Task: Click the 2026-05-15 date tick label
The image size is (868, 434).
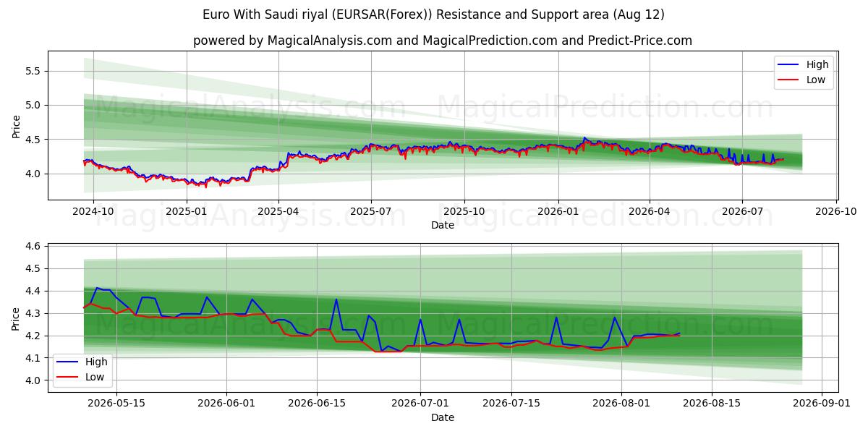Action: 116,403
